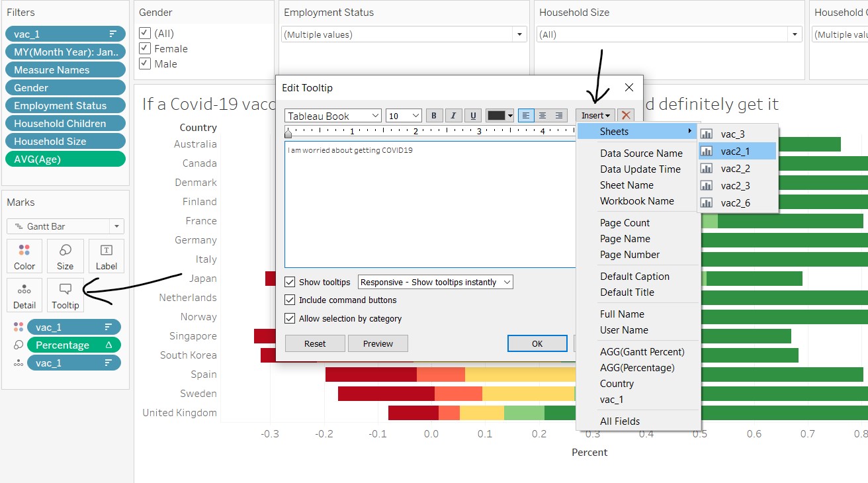Toggle Include command buttons checkbox
868x483 pixels.
290,300
